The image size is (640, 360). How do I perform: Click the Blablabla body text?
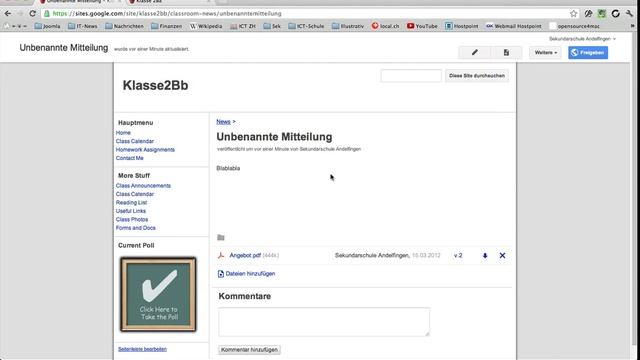click(228, 168)
